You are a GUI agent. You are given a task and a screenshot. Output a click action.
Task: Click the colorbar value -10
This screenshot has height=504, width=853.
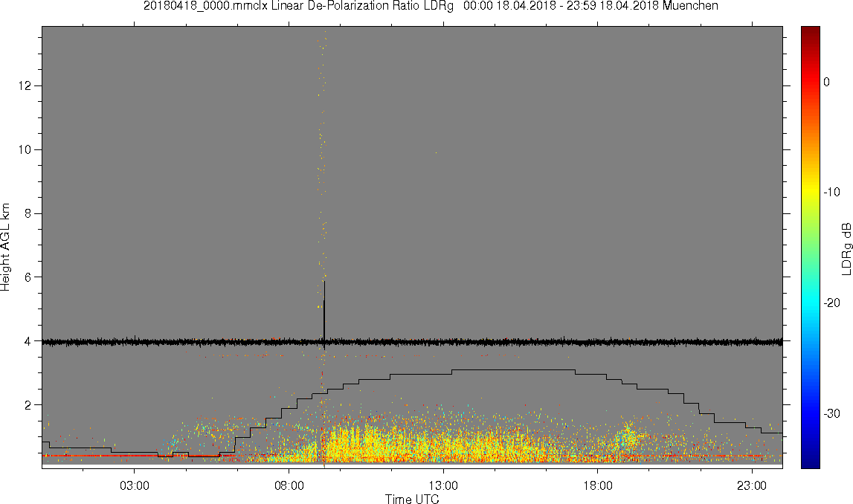coord(831,192)
